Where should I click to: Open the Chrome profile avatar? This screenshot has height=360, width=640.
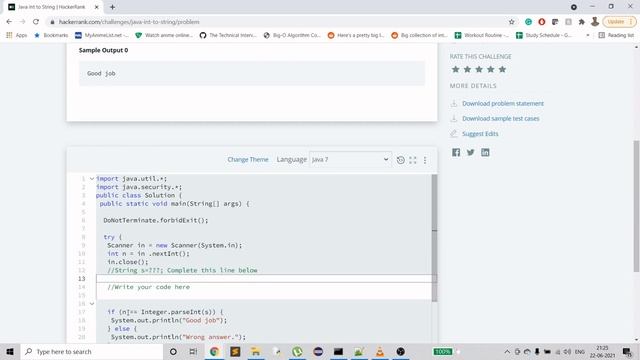pyautogui.click(x=595, y=22)
